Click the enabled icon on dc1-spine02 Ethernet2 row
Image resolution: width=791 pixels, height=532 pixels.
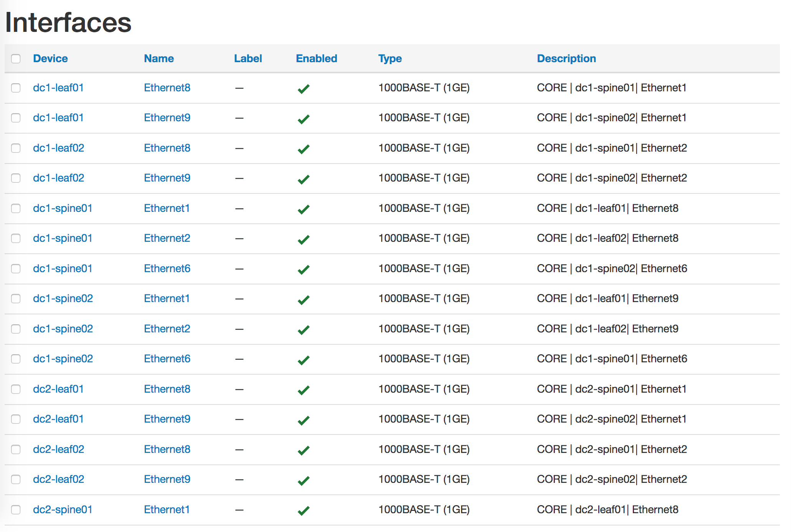[x=303, y=329]
